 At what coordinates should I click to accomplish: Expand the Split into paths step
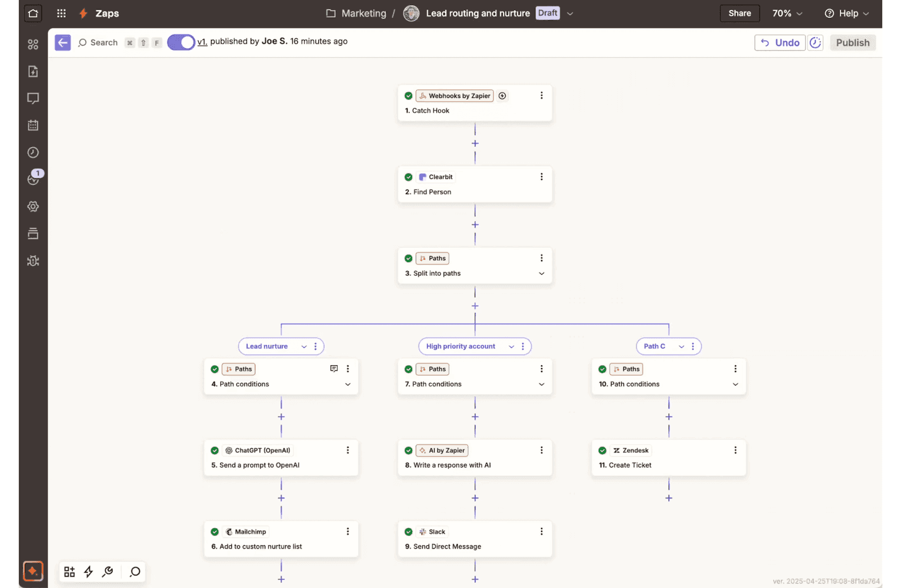[541, 273]
